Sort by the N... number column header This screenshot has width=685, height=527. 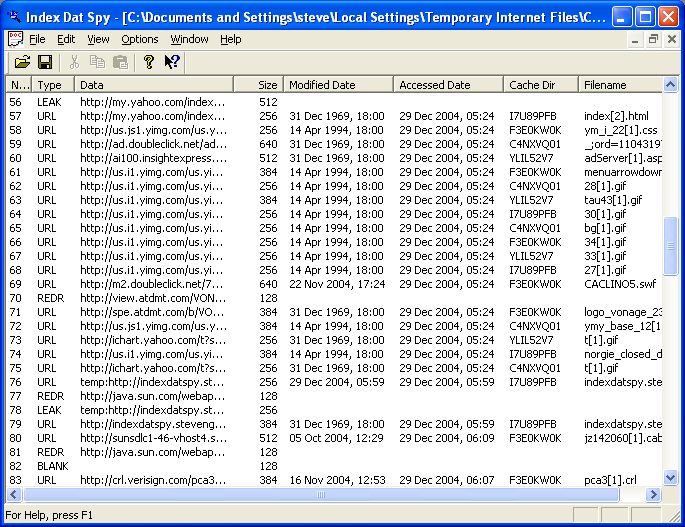(19, 85)
